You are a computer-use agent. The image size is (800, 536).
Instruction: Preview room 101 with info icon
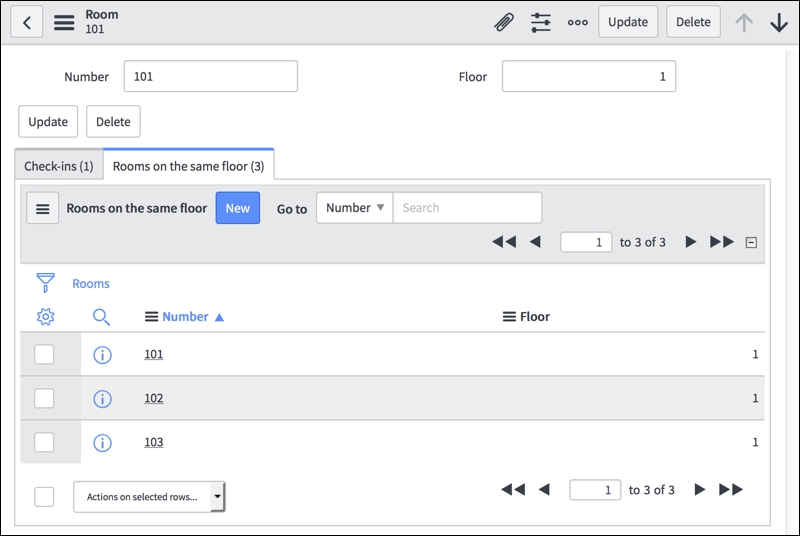[x=103, y=354]
